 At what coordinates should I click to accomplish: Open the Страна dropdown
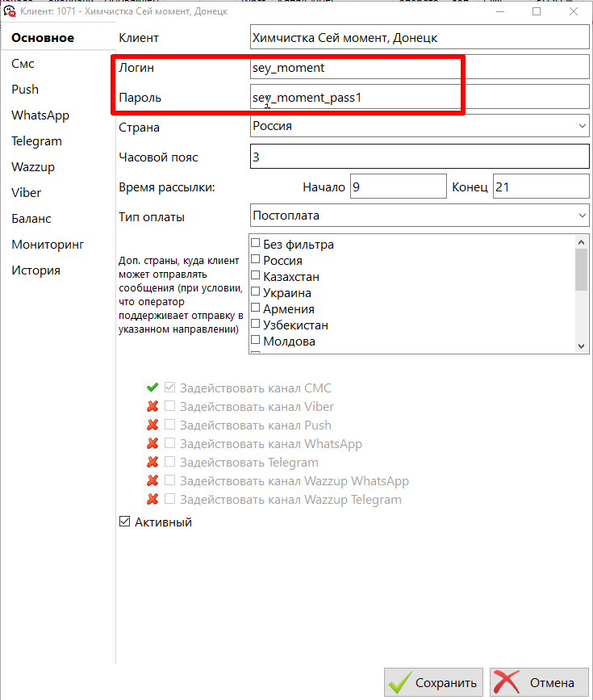click(420, 126)
